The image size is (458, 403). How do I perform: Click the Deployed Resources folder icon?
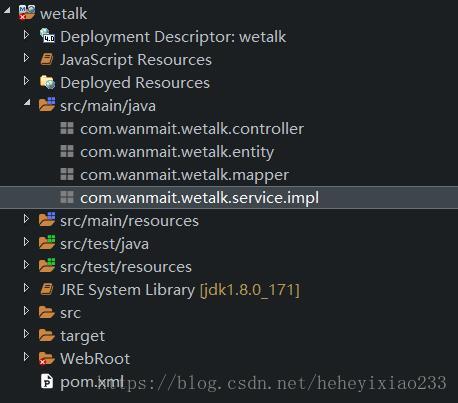tap(47, 82)
